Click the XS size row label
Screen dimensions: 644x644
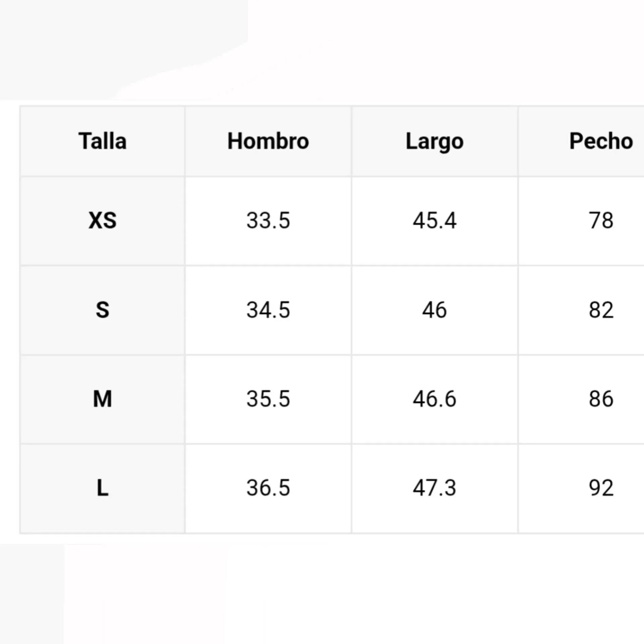[102, 220]
